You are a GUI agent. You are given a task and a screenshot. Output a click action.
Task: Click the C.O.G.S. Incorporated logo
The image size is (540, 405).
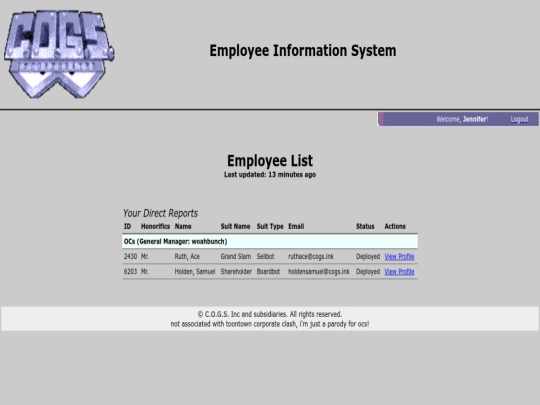click(59, 54)
